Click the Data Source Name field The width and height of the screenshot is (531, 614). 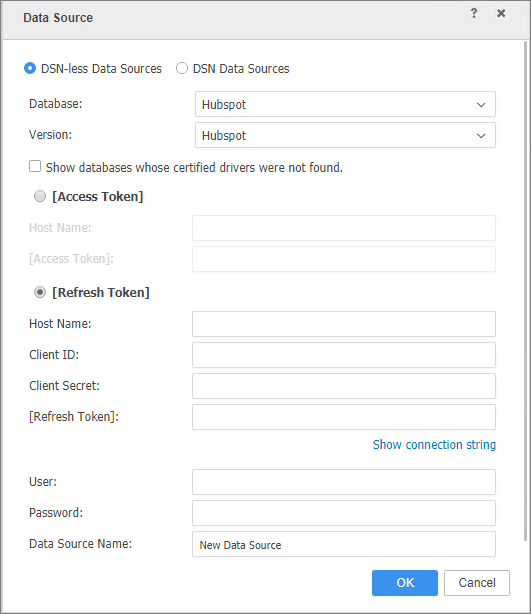click(x=344, y=544)
